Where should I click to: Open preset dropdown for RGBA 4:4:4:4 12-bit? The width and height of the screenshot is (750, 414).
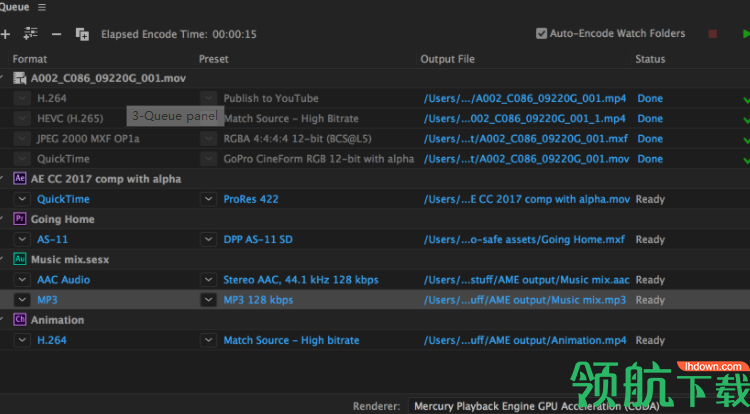pyautogui.click(x=209, y=139)
